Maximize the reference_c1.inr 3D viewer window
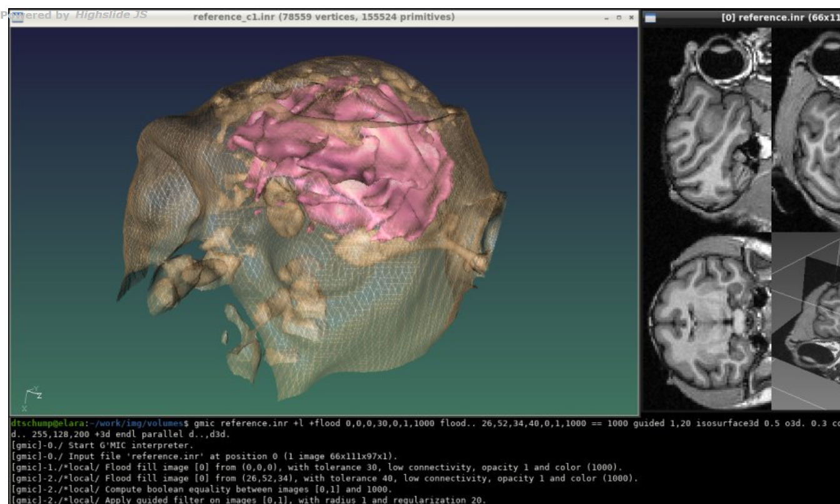Viewport: 840px width, 504px height. (x=619, y=17)
